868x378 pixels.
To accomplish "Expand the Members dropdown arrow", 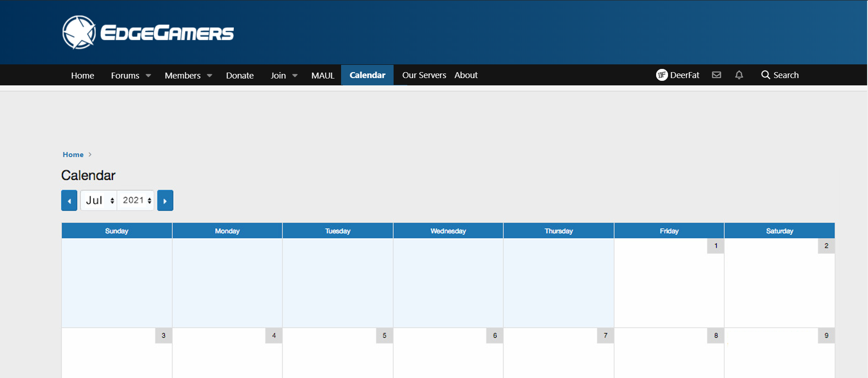I will pyautogui.click(x=210, y=76).
